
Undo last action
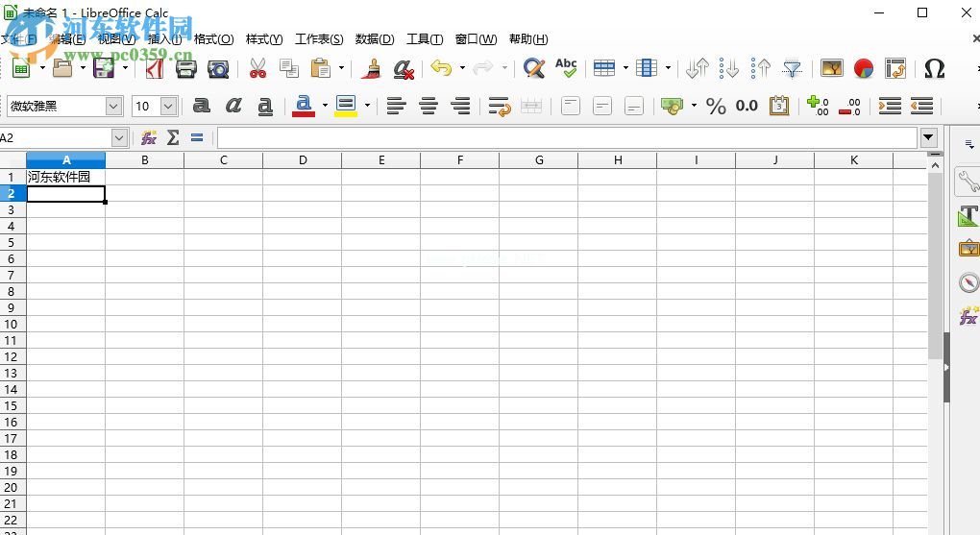tap(441, 67)
